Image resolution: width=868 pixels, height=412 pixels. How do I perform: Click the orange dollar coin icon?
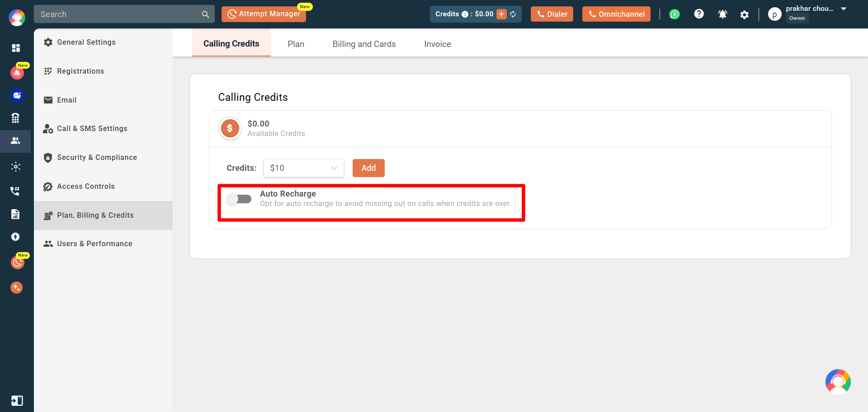pyautogui.click(x=230, y=128)
